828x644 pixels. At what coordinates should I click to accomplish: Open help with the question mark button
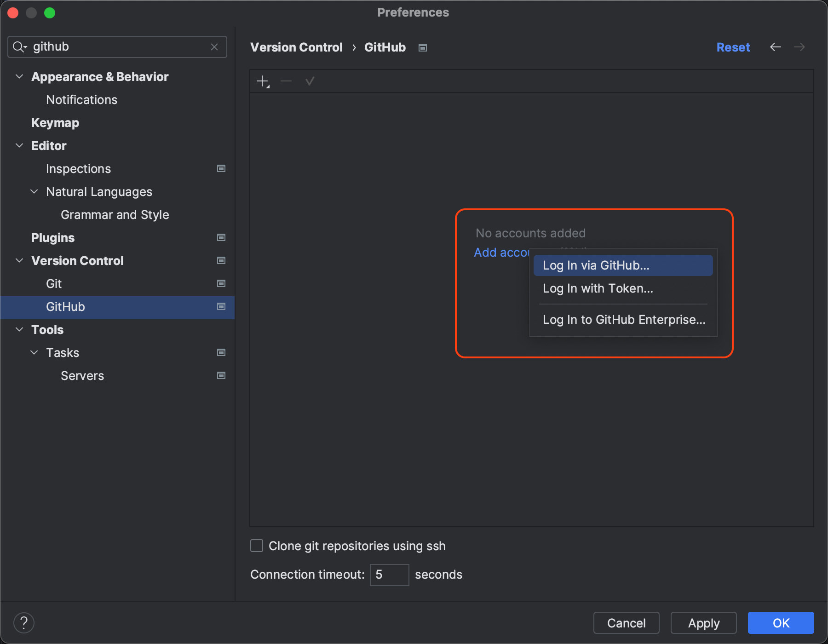24,623
